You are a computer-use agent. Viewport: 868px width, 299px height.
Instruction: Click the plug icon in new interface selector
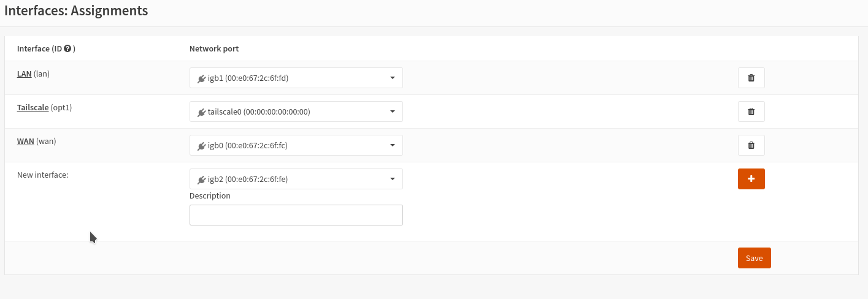click(201, 180)
